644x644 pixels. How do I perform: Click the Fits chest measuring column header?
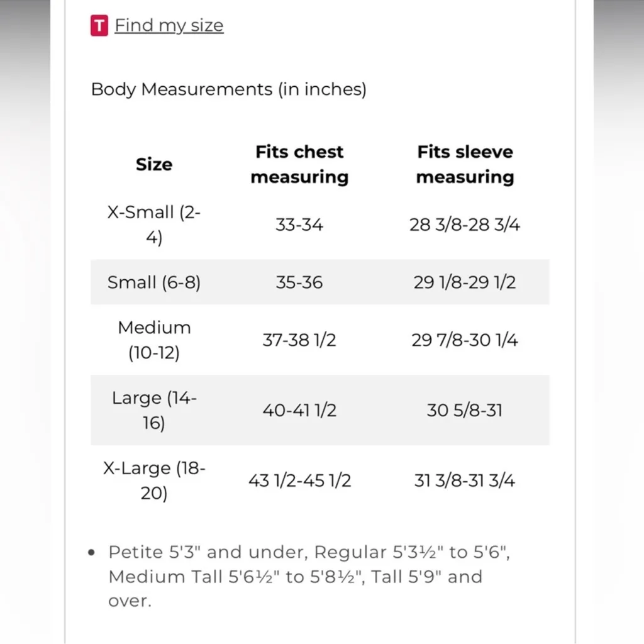coord(299,164)
